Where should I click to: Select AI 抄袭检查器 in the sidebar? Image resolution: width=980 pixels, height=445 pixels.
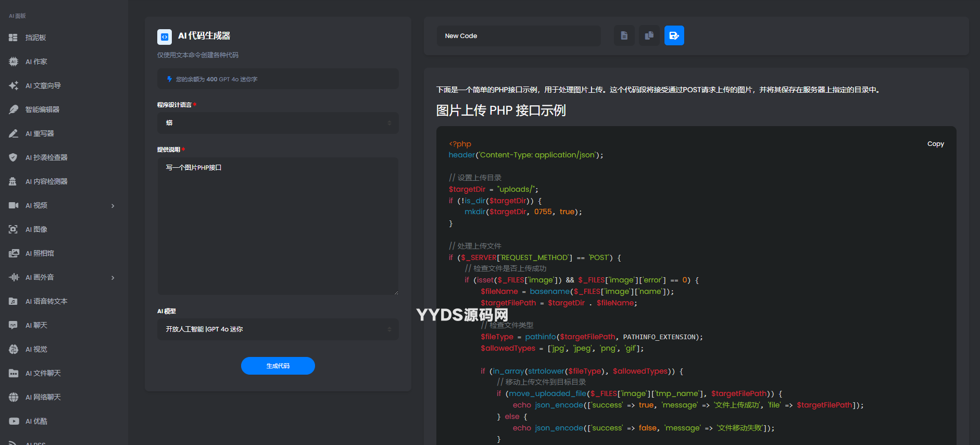[46, 157]
